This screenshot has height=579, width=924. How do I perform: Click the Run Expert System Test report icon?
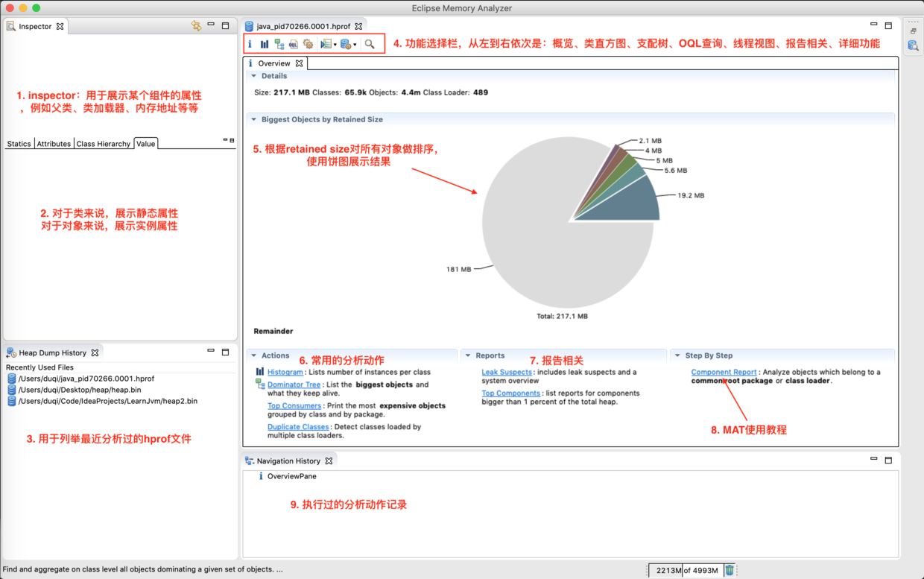tap(326, 45)
